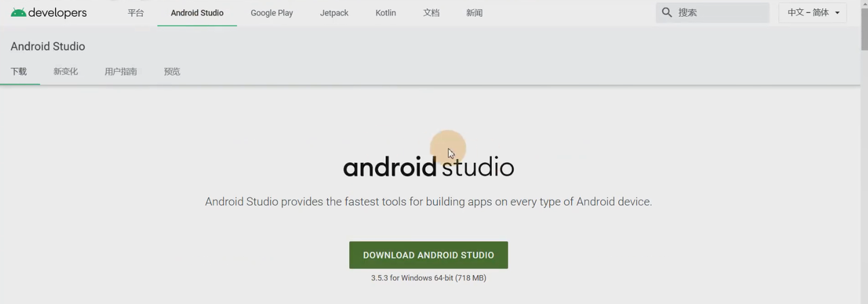Open the 新闻 nav item
The height and width of the screenshot is (304, 868).
475,13
